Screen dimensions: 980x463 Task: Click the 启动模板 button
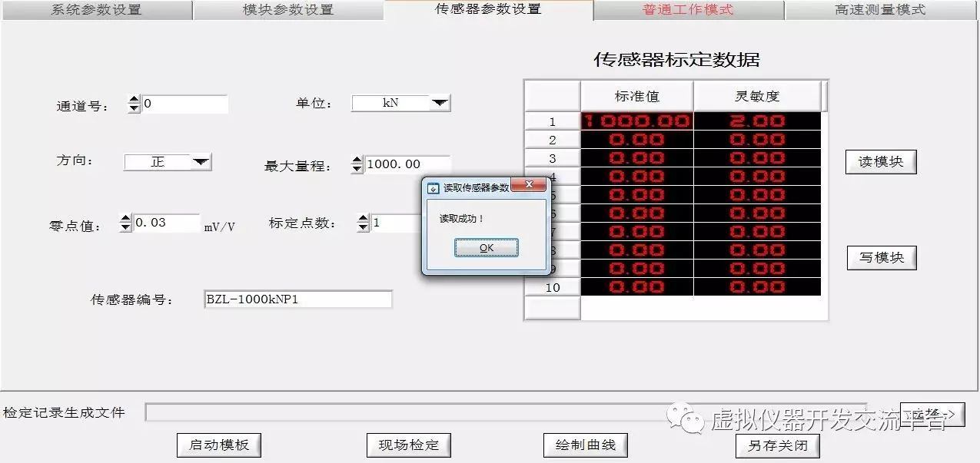pos(219,445)
